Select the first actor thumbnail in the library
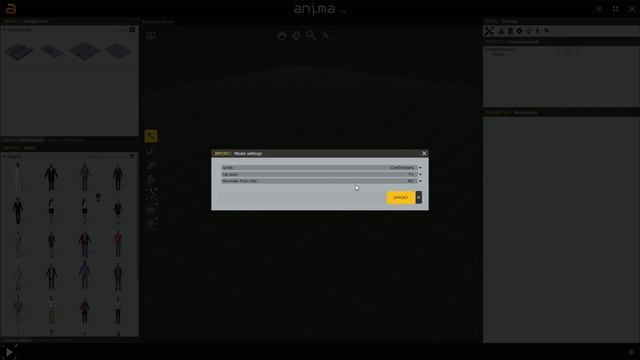This screenshot has height=360, width=640. click(x=18, y=177)
